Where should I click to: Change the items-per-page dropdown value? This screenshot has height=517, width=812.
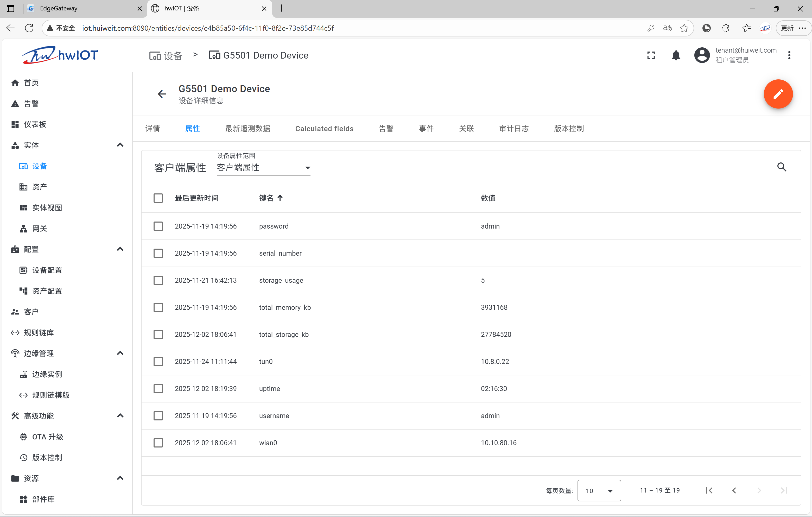point(599,490)
